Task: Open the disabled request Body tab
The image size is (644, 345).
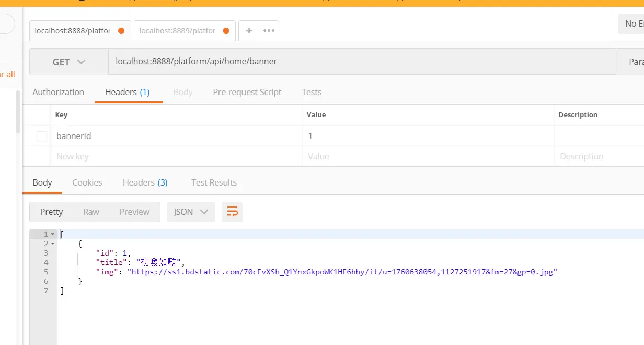Action: [183, 92]
